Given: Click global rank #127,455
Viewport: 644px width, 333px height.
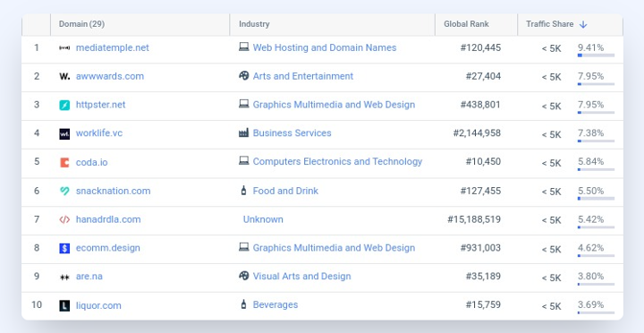Looking at the screenshot, I should (480, 191).
